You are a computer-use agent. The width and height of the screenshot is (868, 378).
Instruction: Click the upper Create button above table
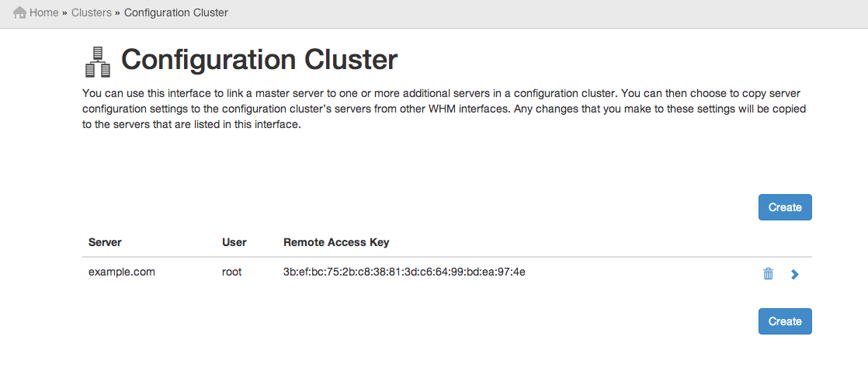click(x=785, y=207)
